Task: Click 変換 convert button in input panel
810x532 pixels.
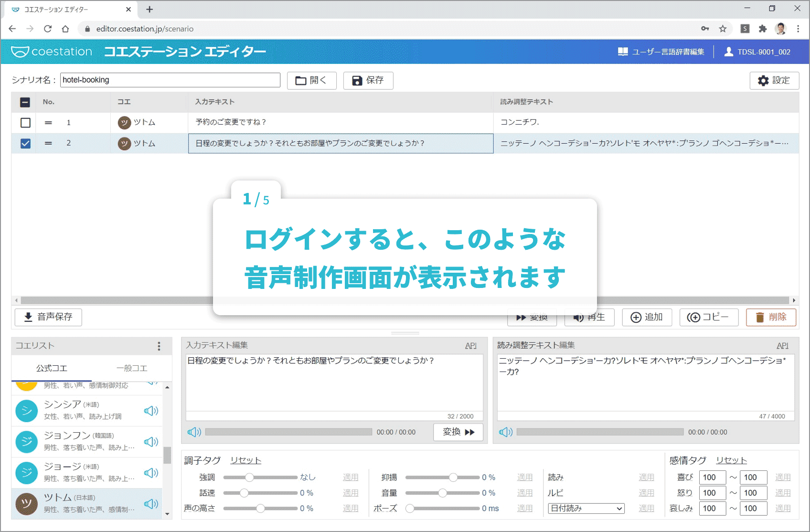Action: (458, 432)
